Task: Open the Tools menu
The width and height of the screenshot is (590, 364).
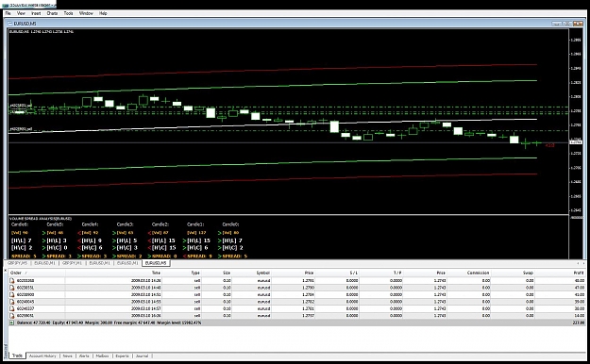Action: click(x=69, y=13)
